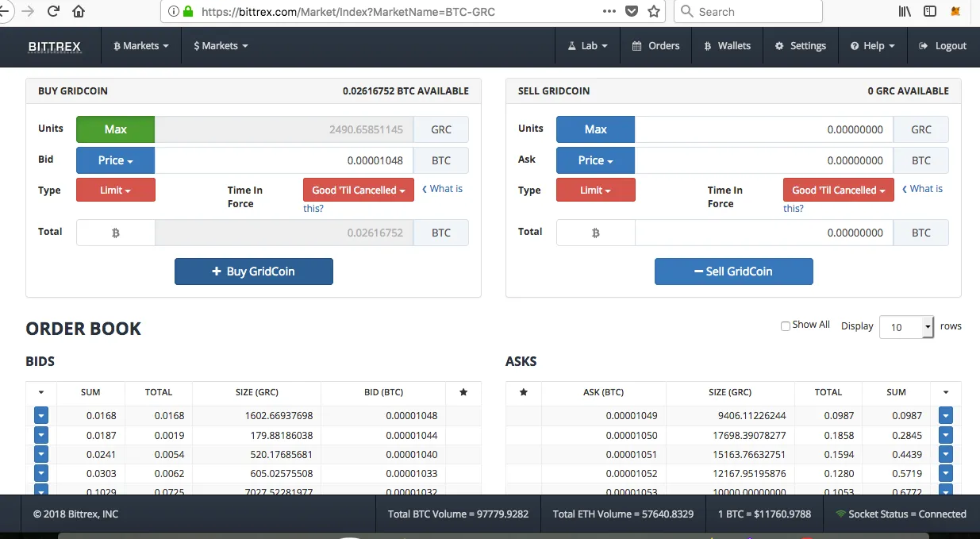Open Settings from the top navigation
980x539 pixels.
pos(801,46)
